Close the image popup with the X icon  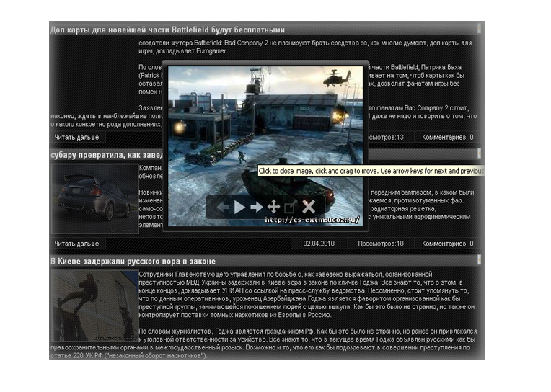click(309, 207)
